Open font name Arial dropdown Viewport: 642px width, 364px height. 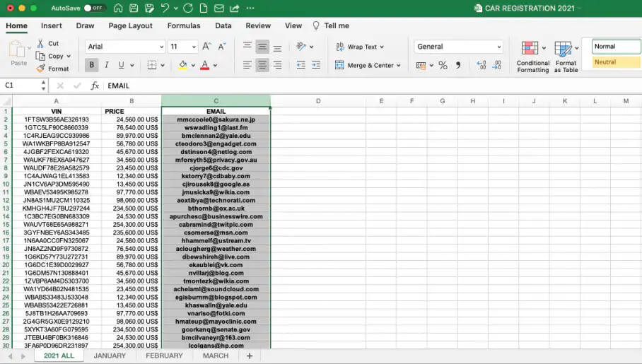(162, 47)
